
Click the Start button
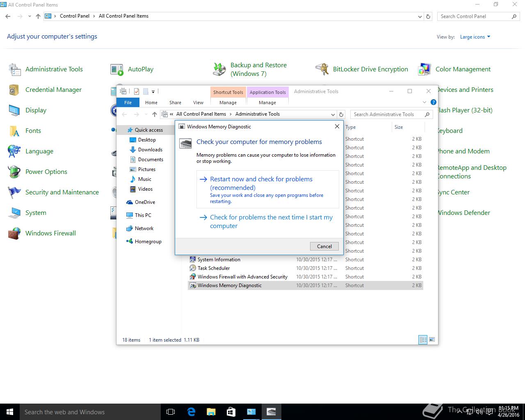pyautogui.click(x=10, y=412)
